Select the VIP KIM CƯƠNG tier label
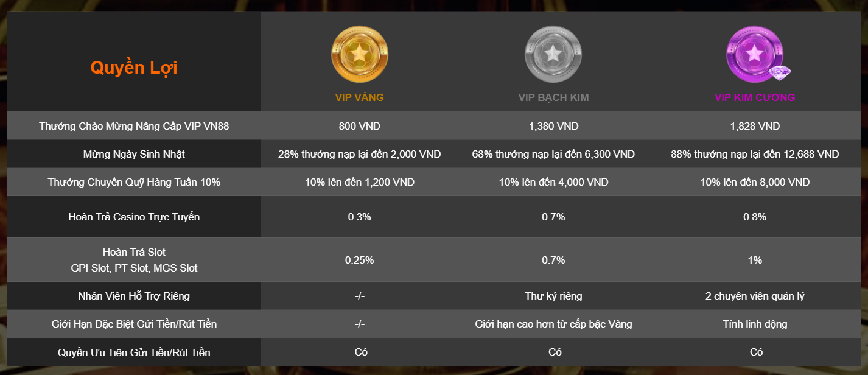Viewport: 868px width, 375px height. click(x=755, y=97)
